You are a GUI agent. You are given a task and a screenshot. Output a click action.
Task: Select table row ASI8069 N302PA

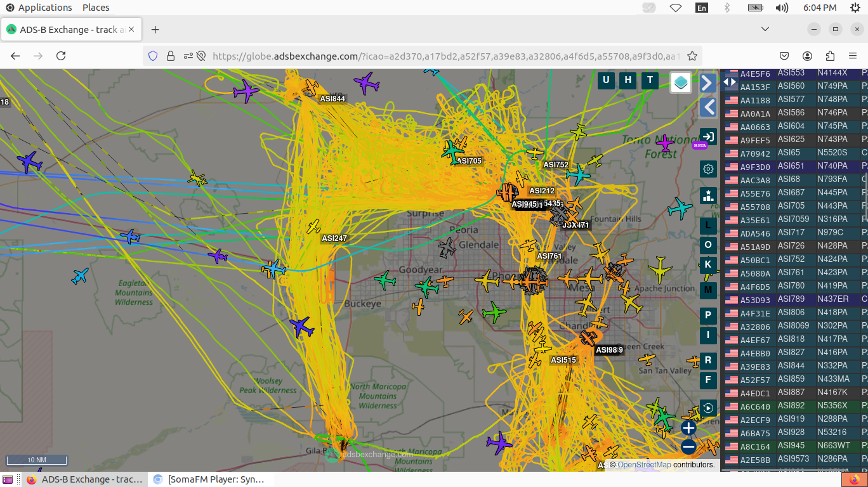(x=794, y=327)
